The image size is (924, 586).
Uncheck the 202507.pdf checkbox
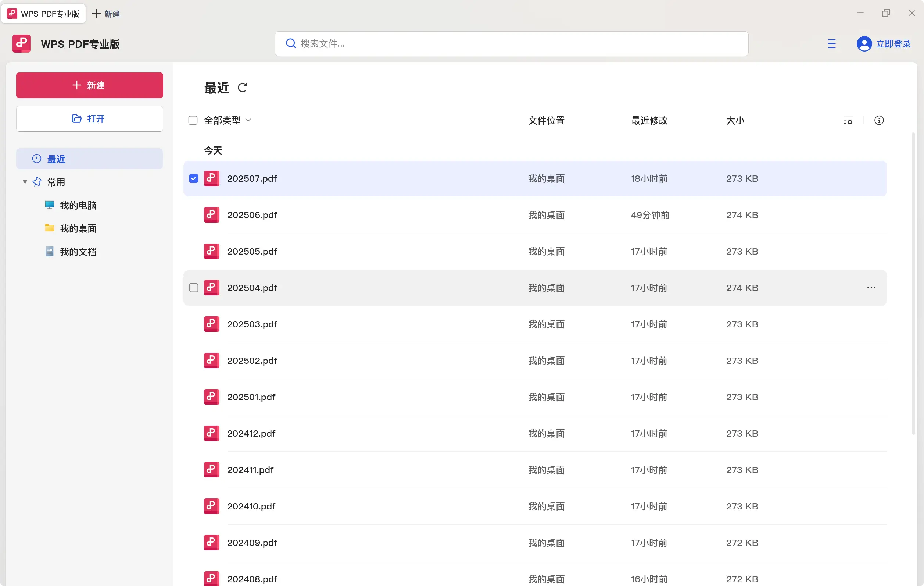pyautogui.click(x=193, y=178)
